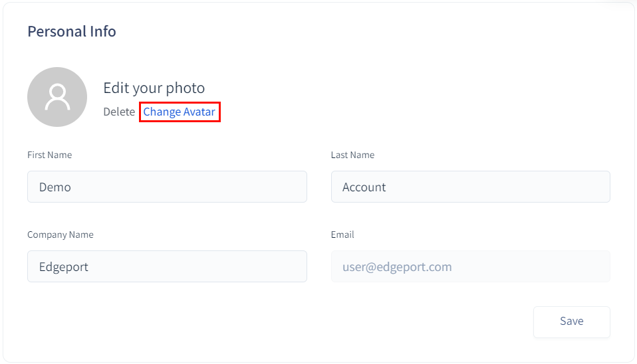Image resolution: width=637 pixels, height=364 pixels.
Task: Delete the current profile photo
Action: pos(119,112)
